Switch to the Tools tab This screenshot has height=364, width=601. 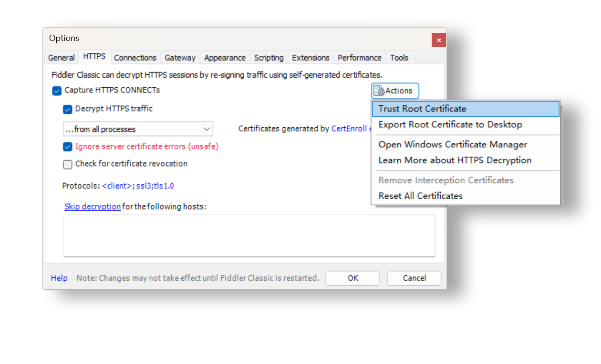pos(399,58)
